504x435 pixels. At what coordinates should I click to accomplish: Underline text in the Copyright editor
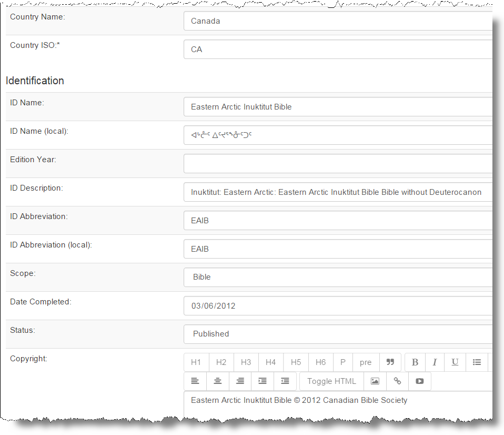point(455,362)
